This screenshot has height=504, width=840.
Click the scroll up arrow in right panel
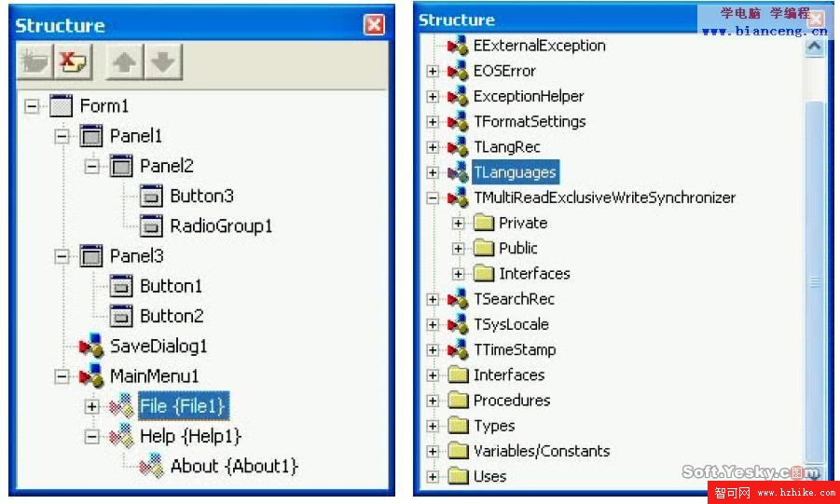coord(814,48)
